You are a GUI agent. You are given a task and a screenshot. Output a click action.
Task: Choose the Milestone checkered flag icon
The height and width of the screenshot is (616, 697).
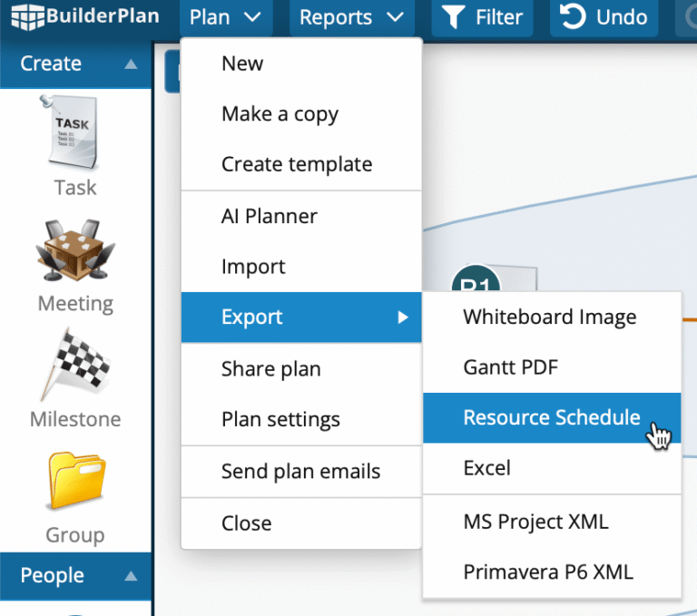click(x=74, y=367)
